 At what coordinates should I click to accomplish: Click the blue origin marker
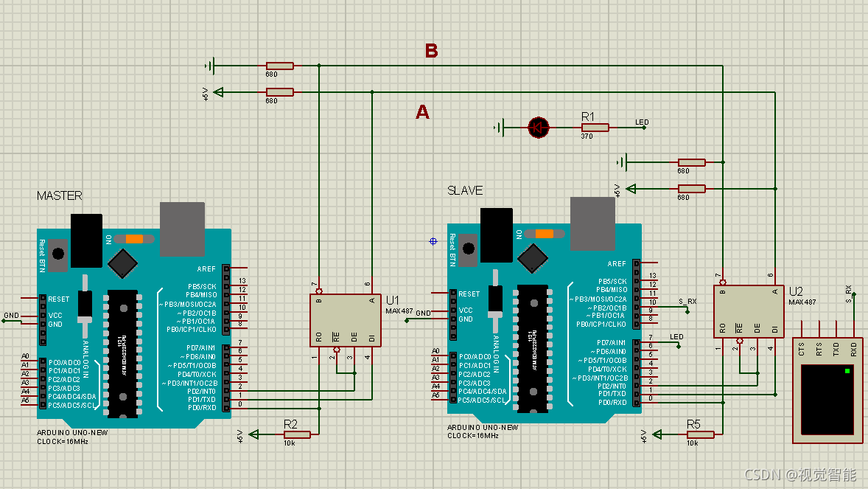click(x=433, y=241)
